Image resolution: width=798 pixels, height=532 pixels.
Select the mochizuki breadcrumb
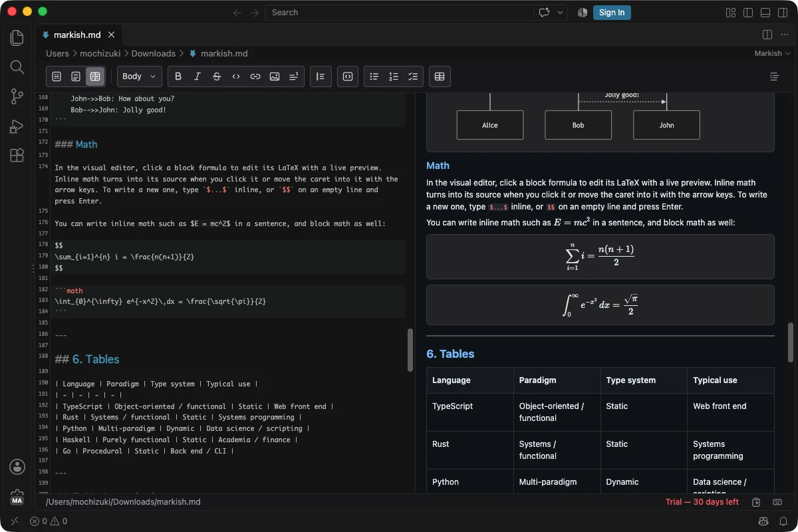[x=100, y=53]
